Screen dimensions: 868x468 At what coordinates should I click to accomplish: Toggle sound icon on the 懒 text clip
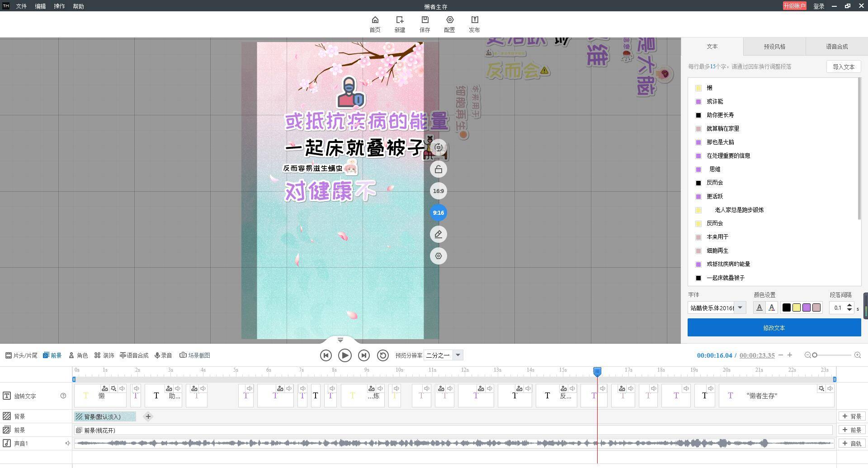[122, 388]
